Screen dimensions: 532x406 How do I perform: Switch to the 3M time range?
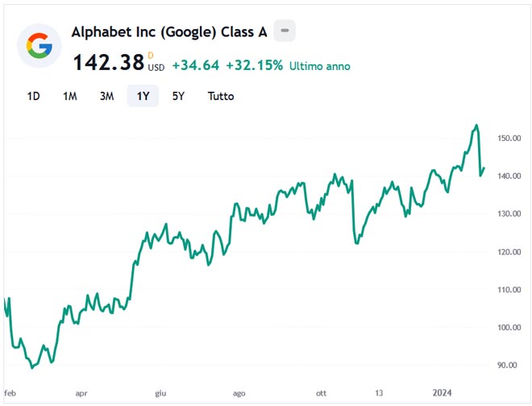106,96
